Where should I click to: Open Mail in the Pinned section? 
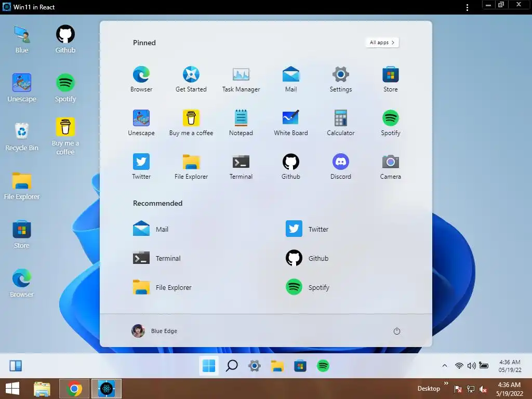[x=291, y=79]
